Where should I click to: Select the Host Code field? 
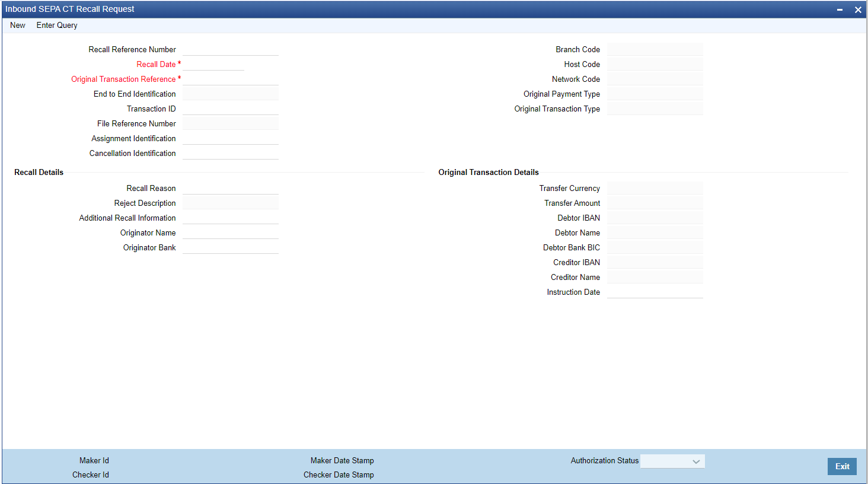(655, 64)
